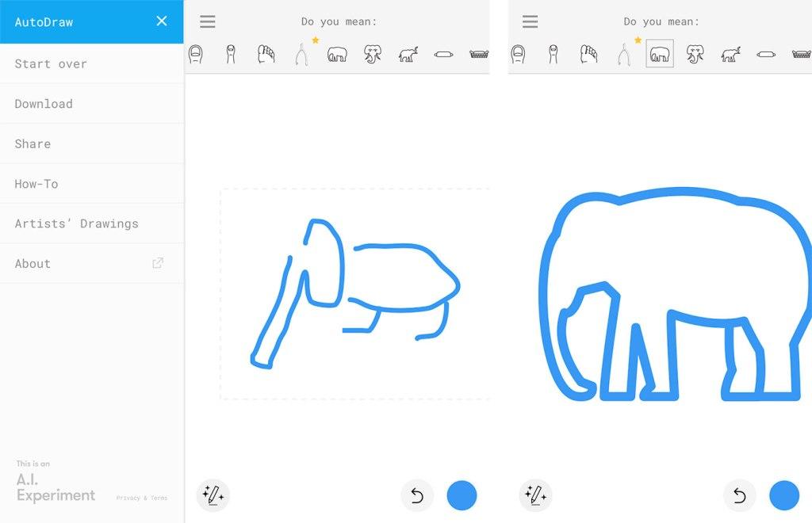
Task: Open the How-To menu entry
Action: pyautogui.click(x=36, y=184)
